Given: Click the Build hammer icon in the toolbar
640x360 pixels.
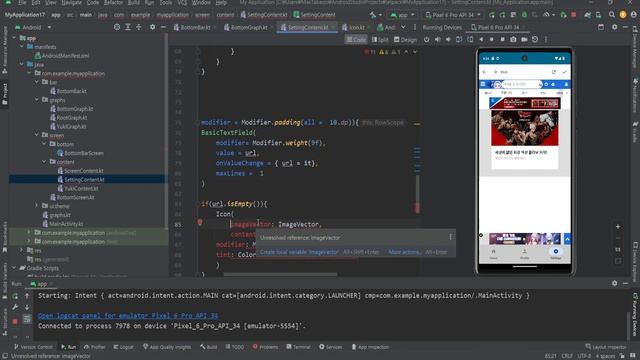Looking at the screenshot, I should point(373,15).
